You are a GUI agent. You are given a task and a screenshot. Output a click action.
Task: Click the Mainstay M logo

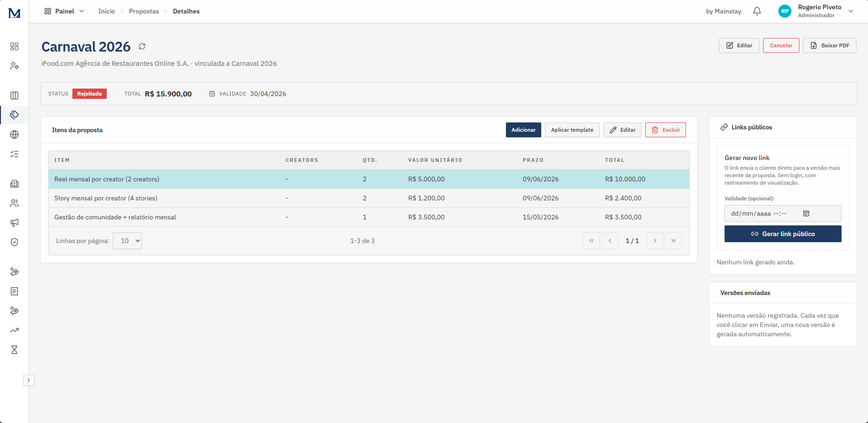pyautogui.click(x=14, y=13)
